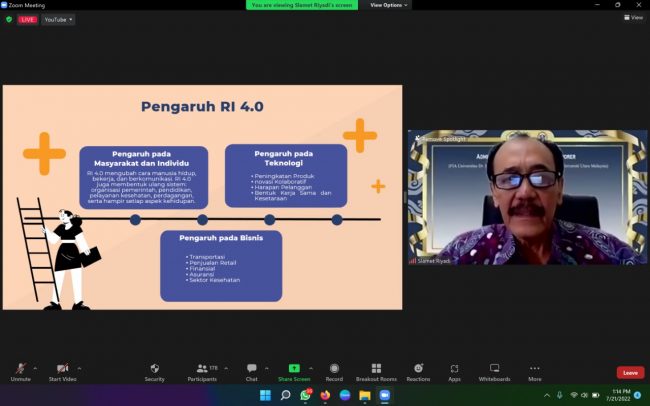The width and height of the screenshot is (650, 406).
Task: Open the View layout menu
Action: (x=634, y=17)
